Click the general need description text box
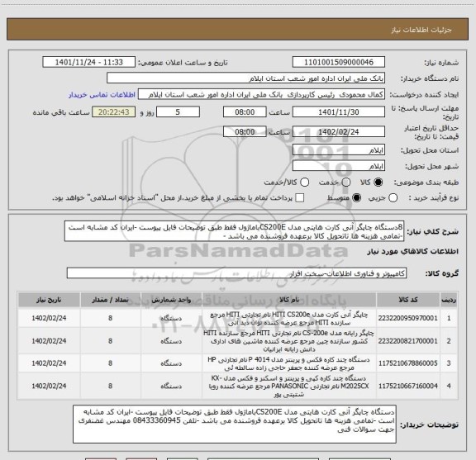This screenshot has width=476, height=460. [235, 231]
